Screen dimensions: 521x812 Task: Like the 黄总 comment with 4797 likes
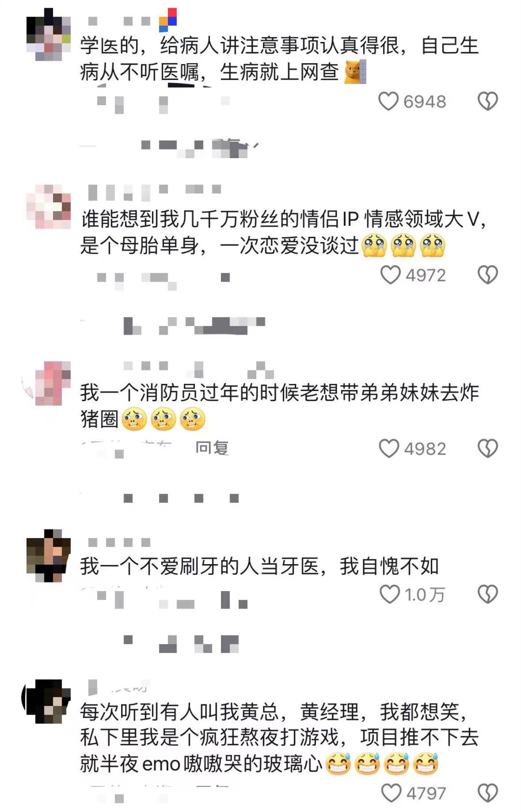(x=391, y=793)
